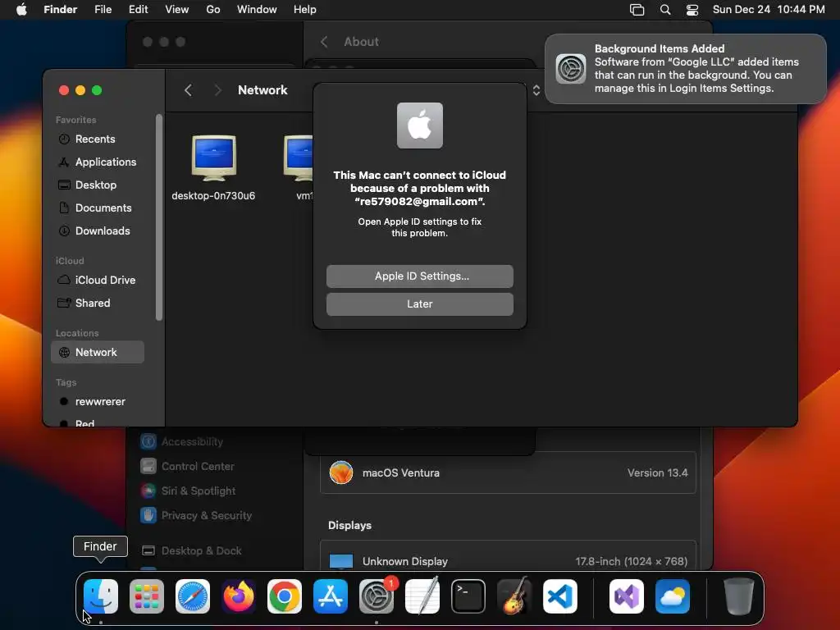
Task: Click the Apple ID Settings button
Action: [x=420, y=276]
